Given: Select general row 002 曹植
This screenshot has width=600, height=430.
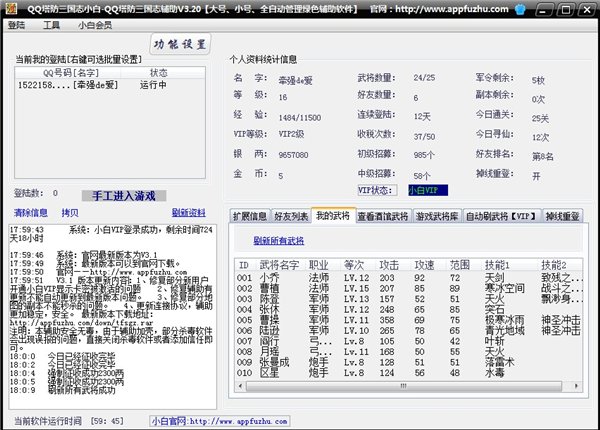Looking at the screenshot, I should coord(409,288).
